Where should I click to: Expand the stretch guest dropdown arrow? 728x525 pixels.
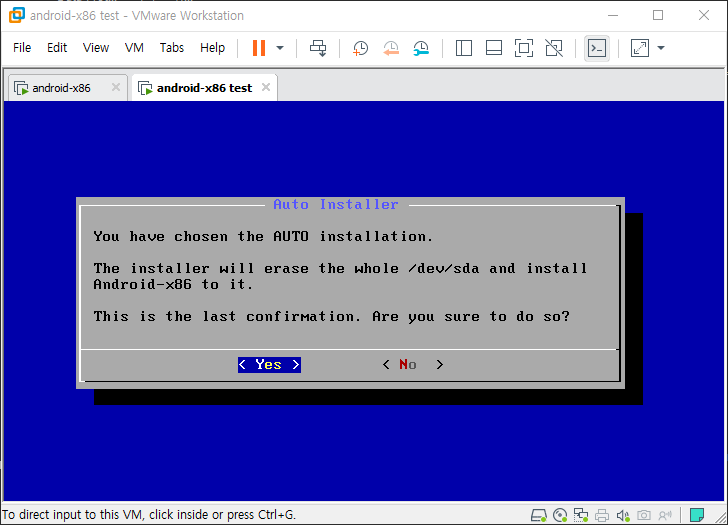(x=661, y=48)
